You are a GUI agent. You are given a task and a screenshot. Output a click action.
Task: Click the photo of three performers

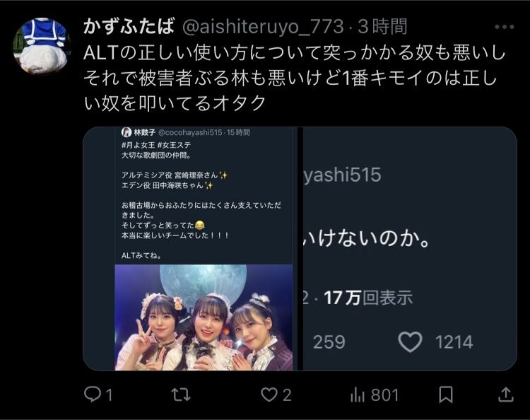[204, 317]
